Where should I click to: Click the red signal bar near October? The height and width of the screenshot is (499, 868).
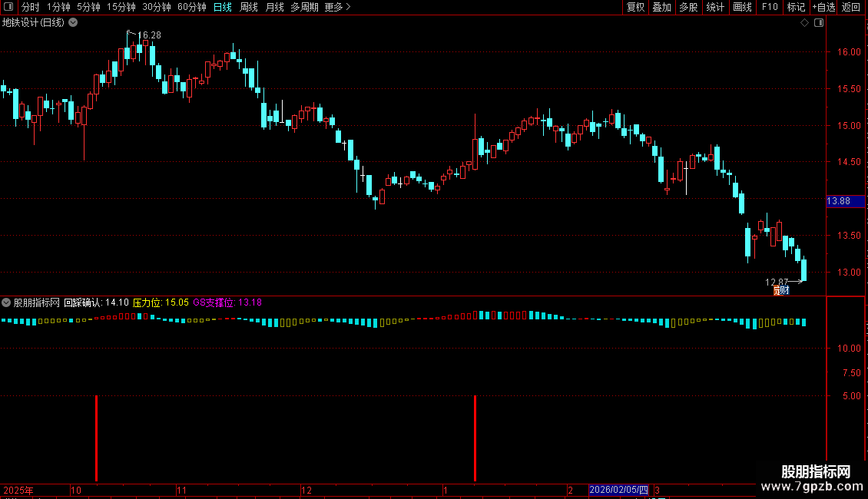pyautogui.click(x=96, y=438)
